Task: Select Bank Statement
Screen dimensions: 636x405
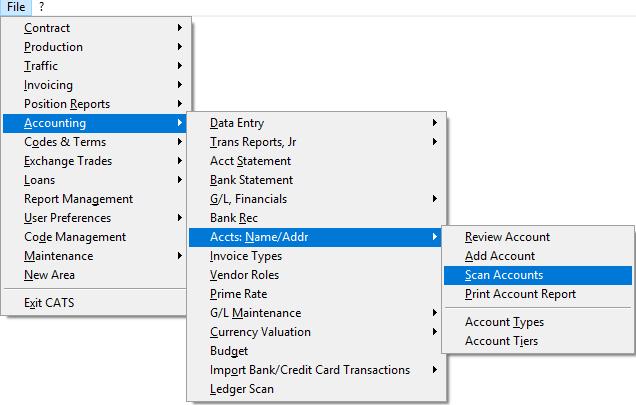Action: click(316, 180)
